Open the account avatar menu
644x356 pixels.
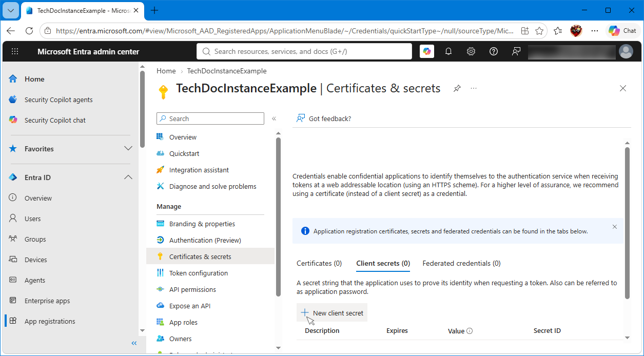pos(626,51)
